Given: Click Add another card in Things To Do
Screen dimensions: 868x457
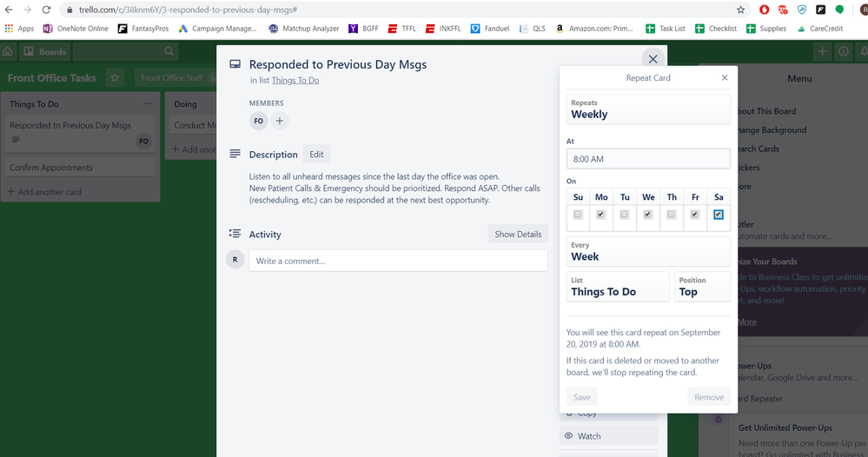Looking at the screenshot, I should coord(44,192).
